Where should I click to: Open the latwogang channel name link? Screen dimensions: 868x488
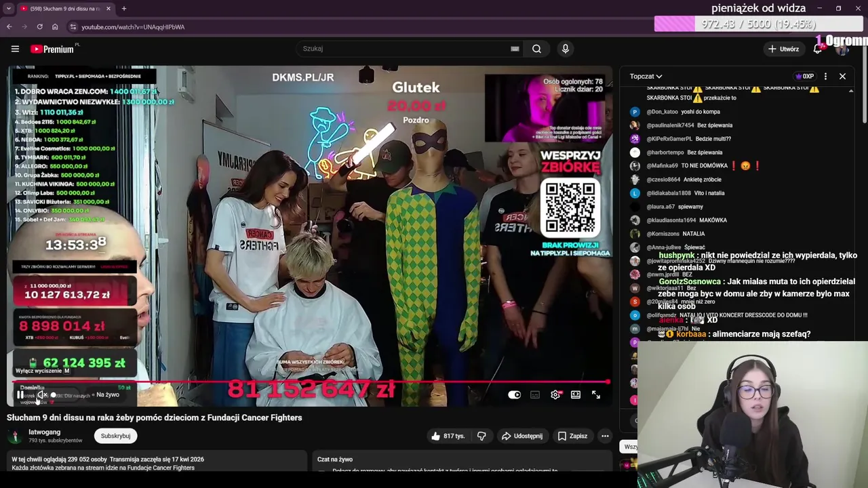tap(44, 432)
